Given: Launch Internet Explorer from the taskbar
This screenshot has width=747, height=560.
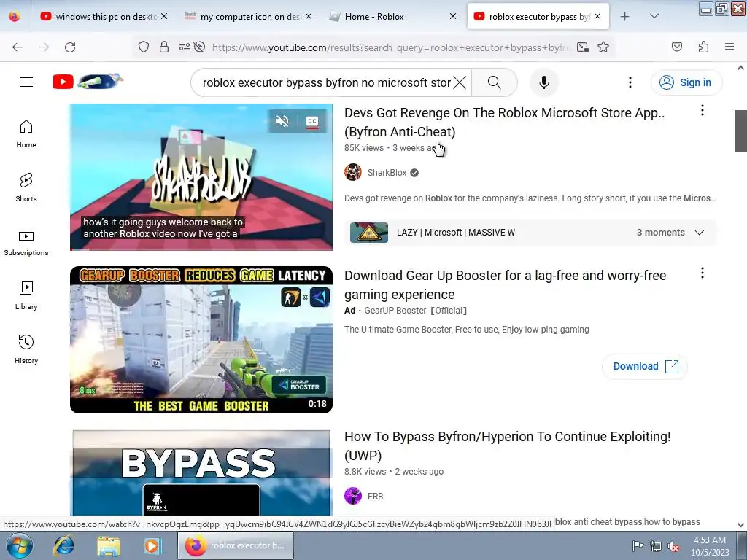Looking at the screenshot, I should pos(64,545).
